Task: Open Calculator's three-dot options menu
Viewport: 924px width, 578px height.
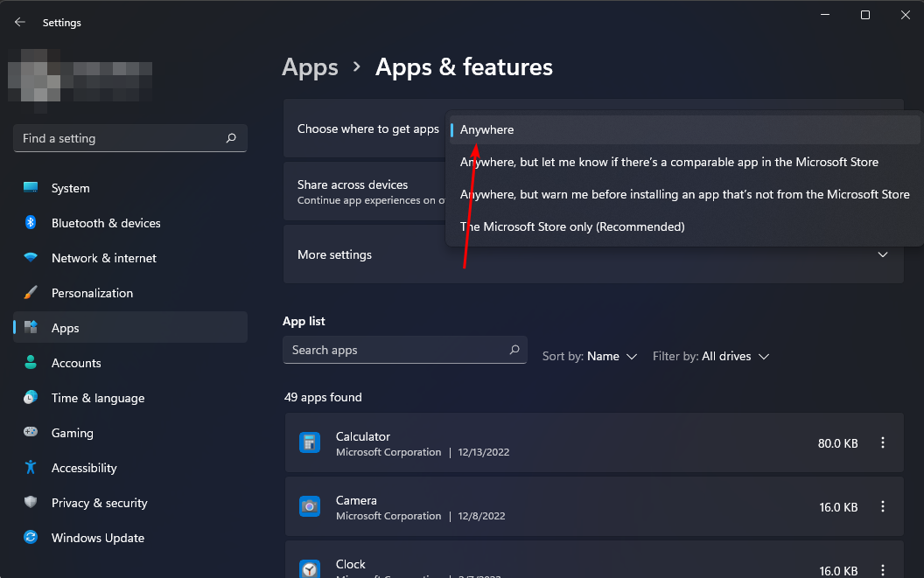Action: click(x=882, y=442)
